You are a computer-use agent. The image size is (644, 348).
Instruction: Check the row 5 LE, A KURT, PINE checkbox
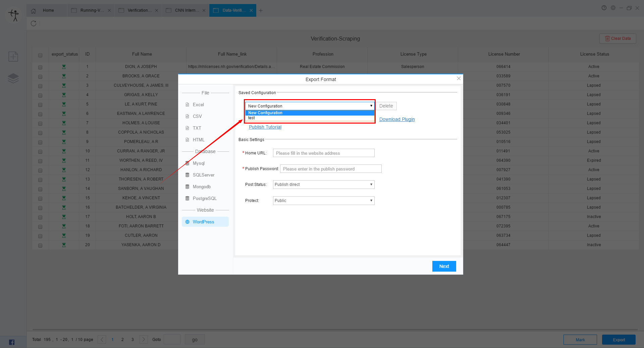tap(40, 105)
